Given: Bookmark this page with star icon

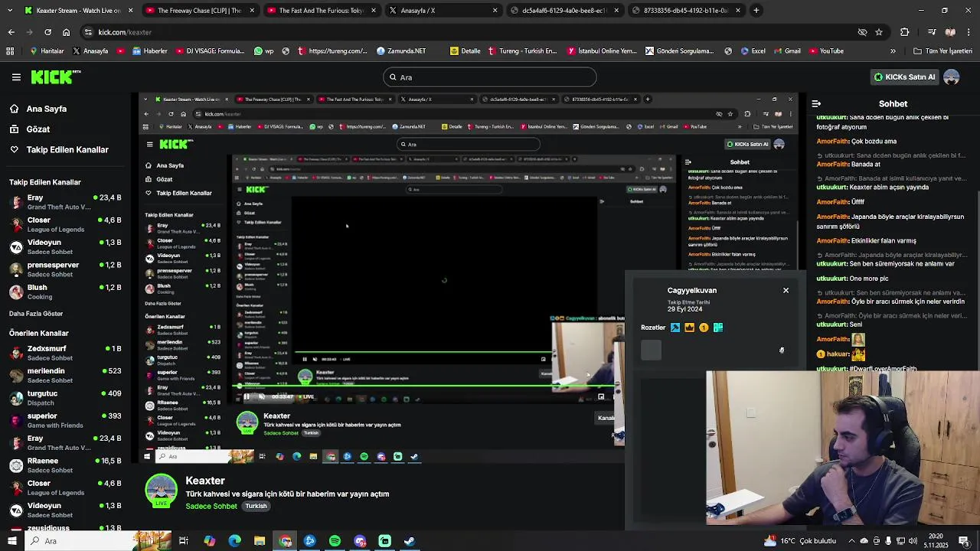Looking at the screenshot, I should tap(879, 32).
